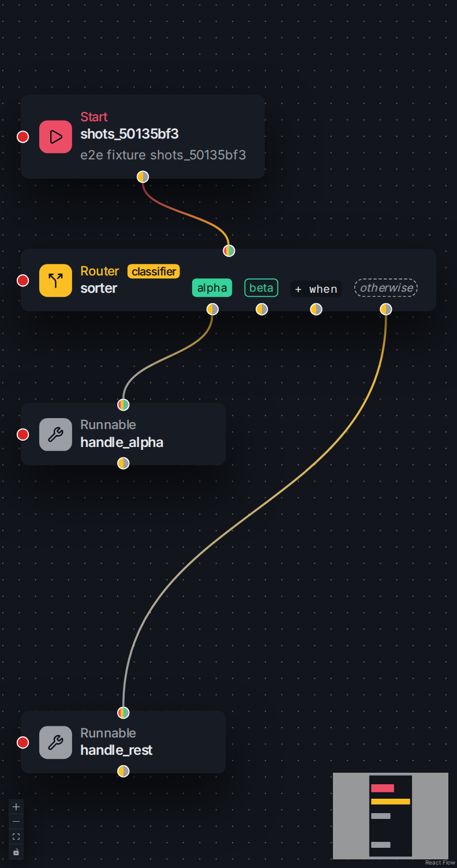Click output handle under alpha branch
This screenshot has width=457, height=868.
coord(212,309)
